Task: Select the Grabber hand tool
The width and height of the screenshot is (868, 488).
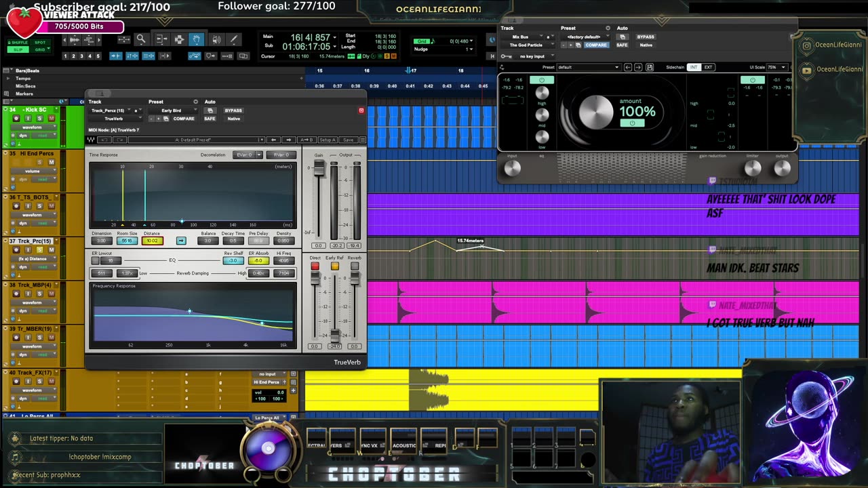Action: click(x=197, y=39)
